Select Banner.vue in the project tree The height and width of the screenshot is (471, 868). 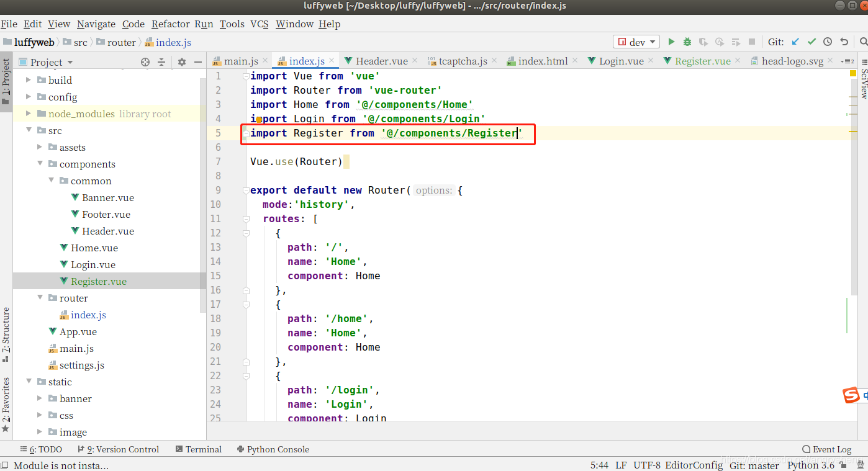tap(108, 197)
